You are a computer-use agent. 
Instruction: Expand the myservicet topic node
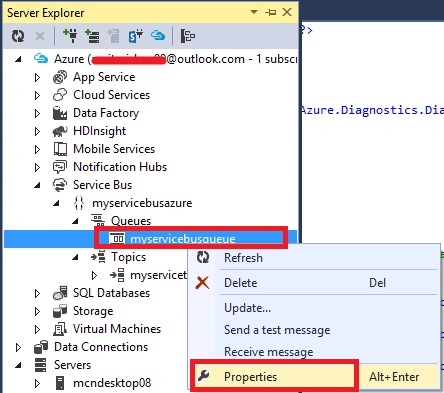(x=94, y=275)
